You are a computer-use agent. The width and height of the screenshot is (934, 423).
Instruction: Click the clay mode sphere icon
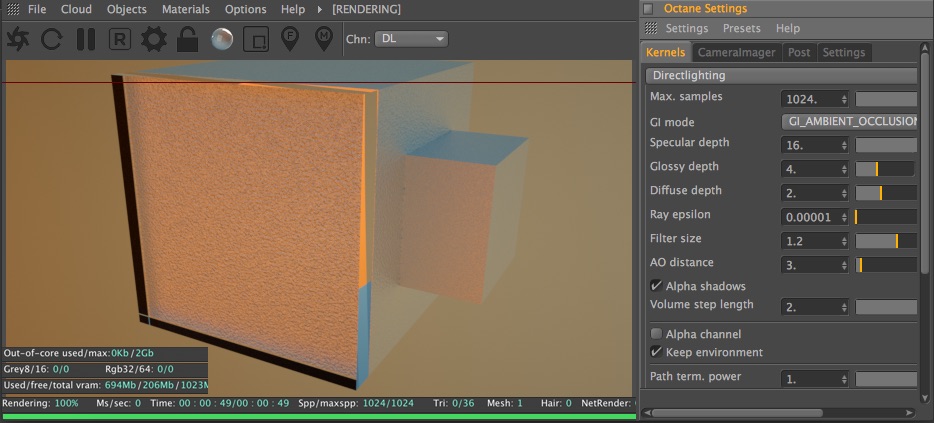[222, 39]
